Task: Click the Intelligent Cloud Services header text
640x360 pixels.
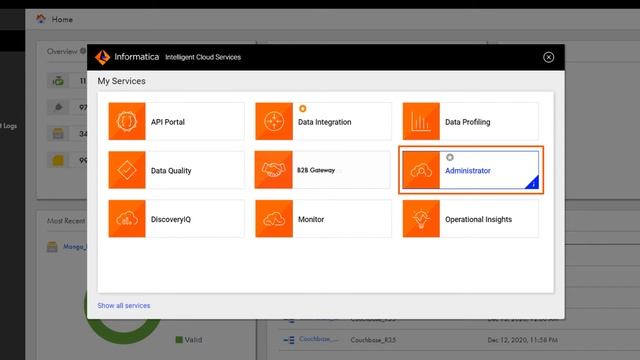Action: coord(203,57)
